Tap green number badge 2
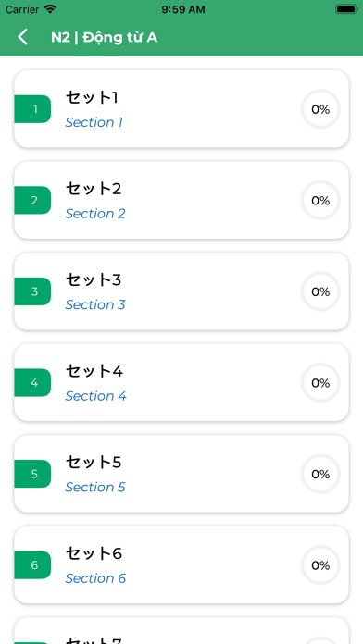Screen dimensions: 363x644 coord(32,200)
